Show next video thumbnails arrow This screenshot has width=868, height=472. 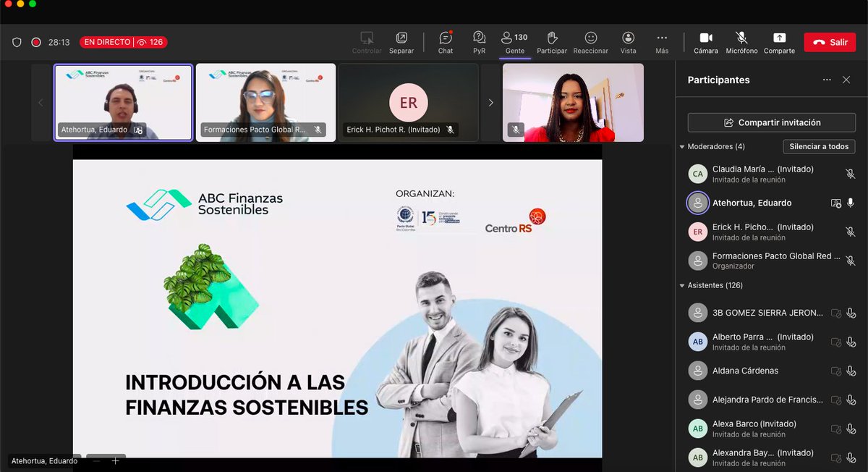[x=490, y=103]
